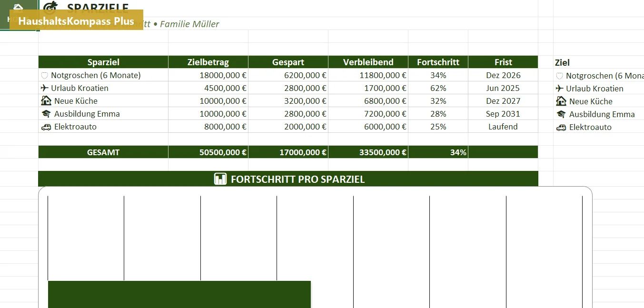Select the 18000,000 € target amount cell

click(x=208, y=75)
